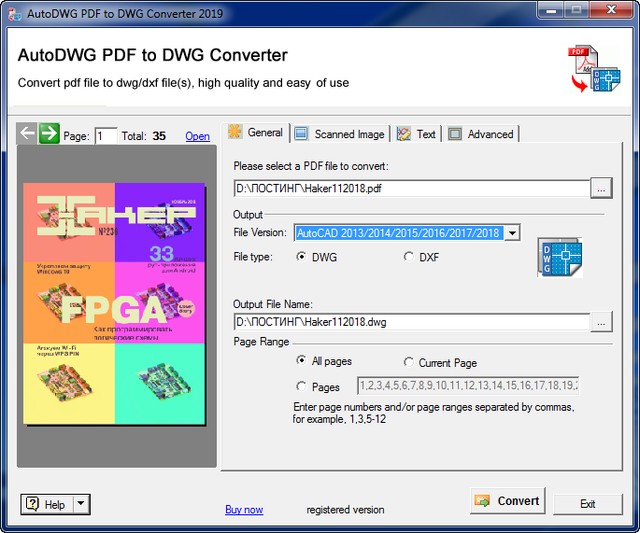Screen dimensions: 640x533
Task: Go to previous page with left arrow
Action: [28, 134]
